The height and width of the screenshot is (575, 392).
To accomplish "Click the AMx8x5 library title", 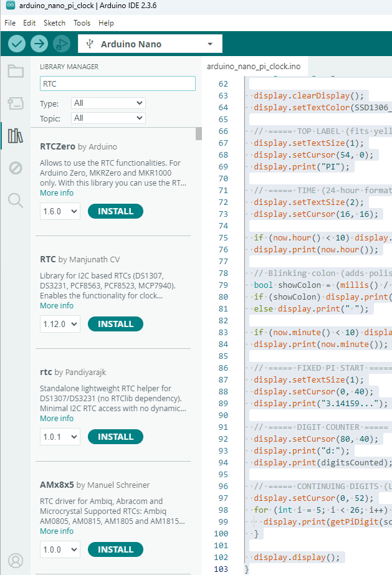I will click(x=57, y=485).
